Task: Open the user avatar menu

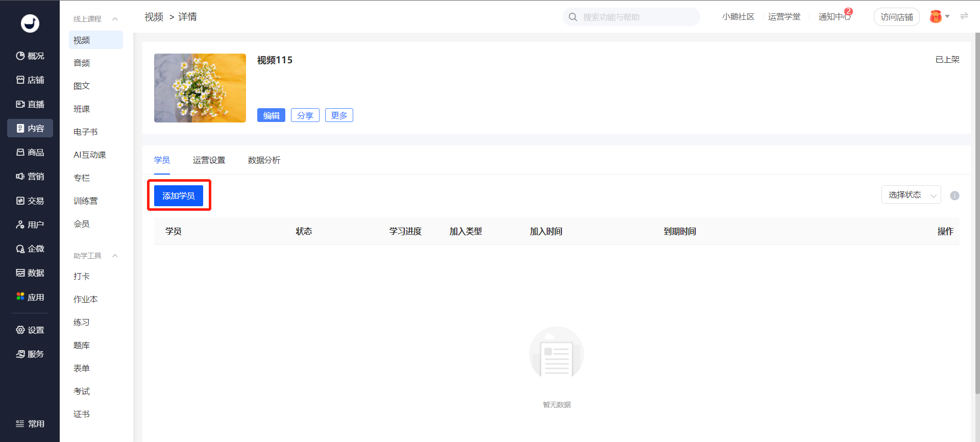Action: pyautogui.click(x=939, y=17)
